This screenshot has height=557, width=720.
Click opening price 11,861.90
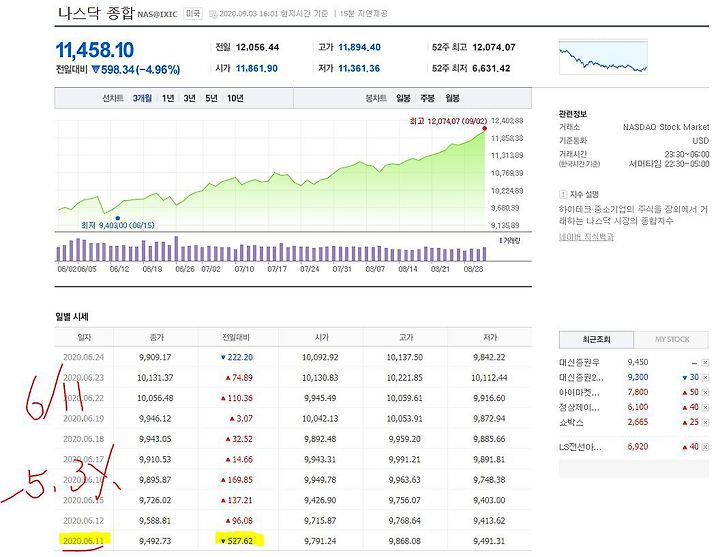pos(257,68)
